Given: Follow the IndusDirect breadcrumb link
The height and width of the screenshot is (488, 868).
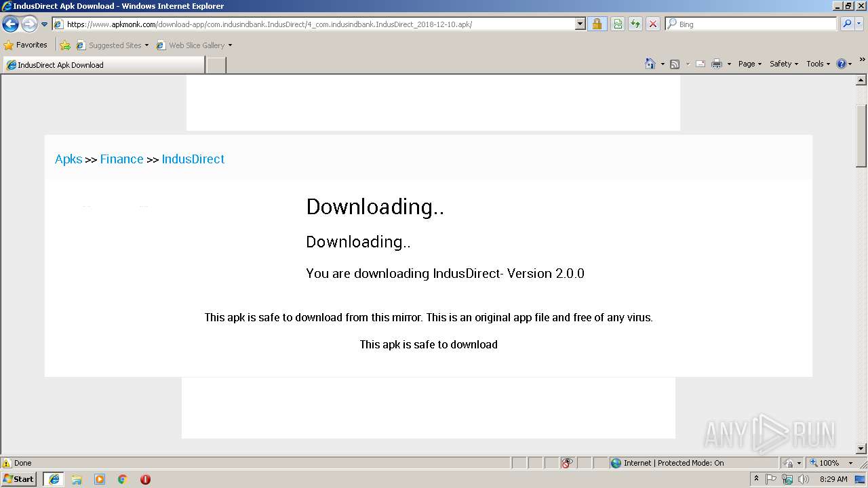Looking at the screenshot, I should pyautogui.click(x=193, y=159).
